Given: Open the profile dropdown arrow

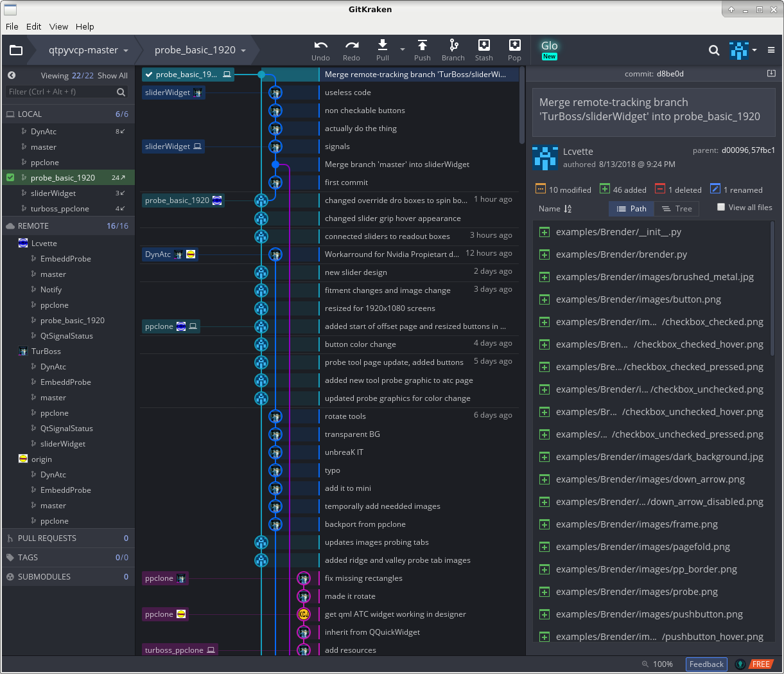Looking at the screenshot, I should [x=754, y=50].
